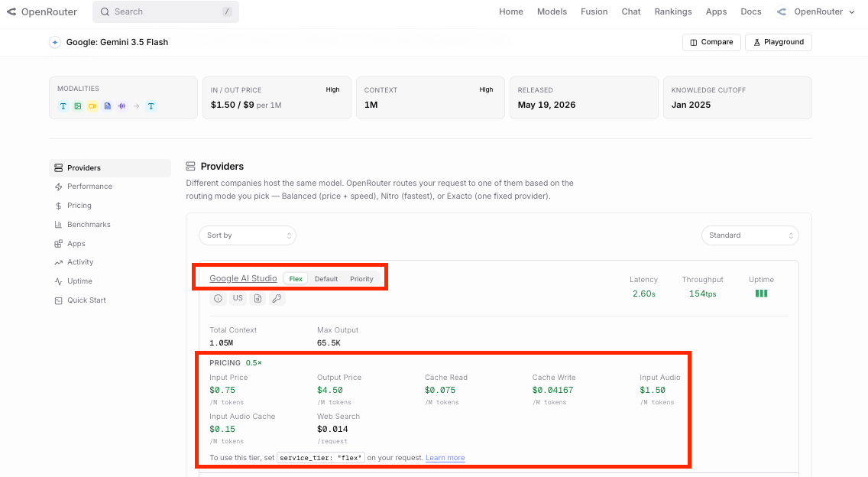Click the 2.60s latency value
This screenshot has width=868, height=477.
click(644, 294)
